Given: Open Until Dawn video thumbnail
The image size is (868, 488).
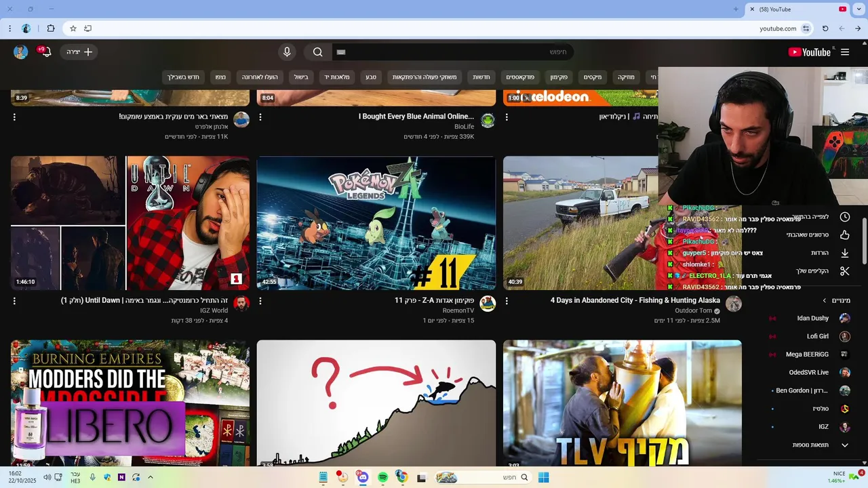Looking at the screenshot, I should point(130,223).
